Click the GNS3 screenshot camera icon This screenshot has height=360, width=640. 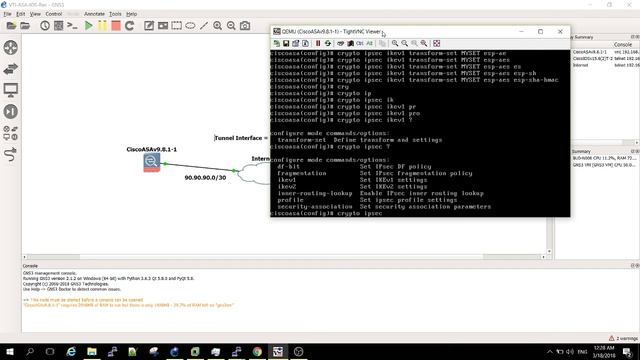pos(245,26)
